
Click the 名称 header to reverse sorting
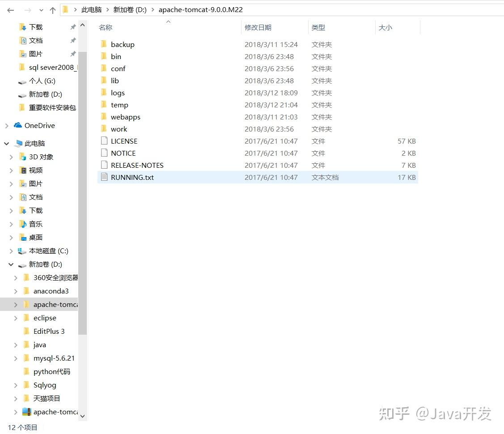105,27
